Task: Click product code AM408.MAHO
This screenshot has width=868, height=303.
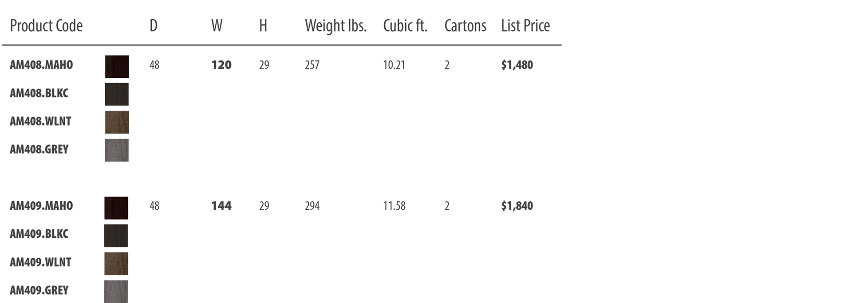Action: (x=41, y=65)
